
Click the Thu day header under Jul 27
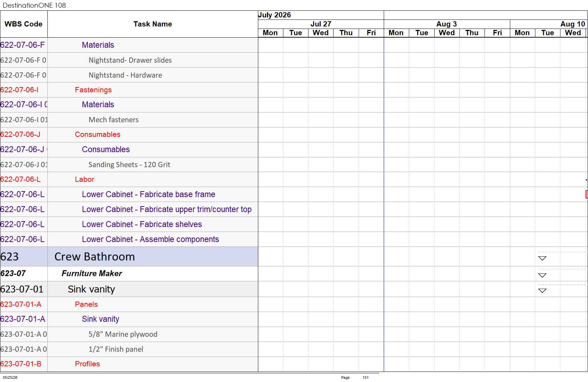point(346,33)
